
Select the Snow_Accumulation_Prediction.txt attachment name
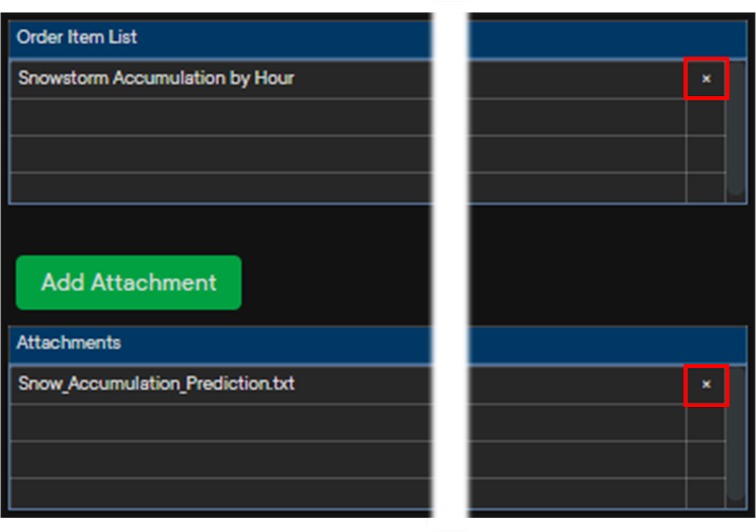(156, 384)
